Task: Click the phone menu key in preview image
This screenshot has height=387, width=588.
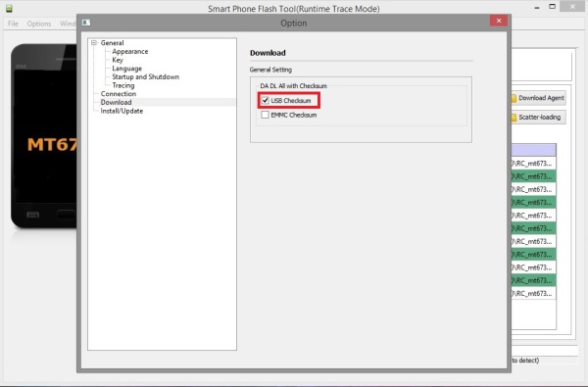Action: [32, 215]
